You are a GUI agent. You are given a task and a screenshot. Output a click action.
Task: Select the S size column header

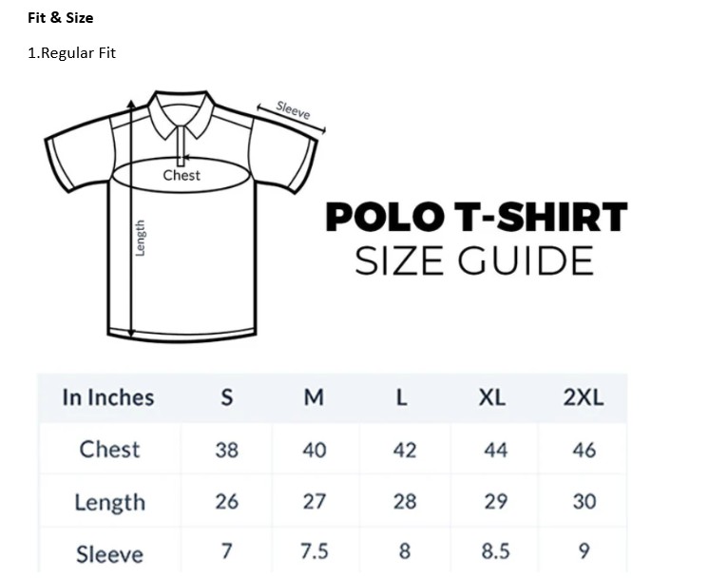[226, 397]
